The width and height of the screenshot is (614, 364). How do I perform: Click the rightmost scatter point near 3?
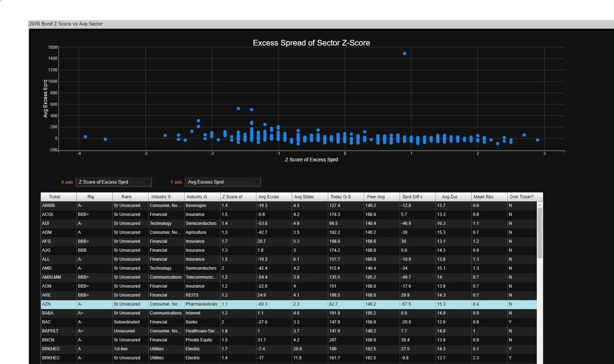click(x=538, y=140)
